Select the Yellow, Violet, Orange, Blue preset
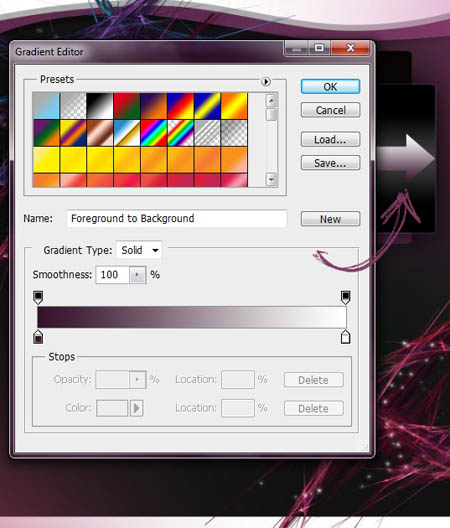Image resolution: width=450 pixels, height=528 pixels. [x=73, y=133]
